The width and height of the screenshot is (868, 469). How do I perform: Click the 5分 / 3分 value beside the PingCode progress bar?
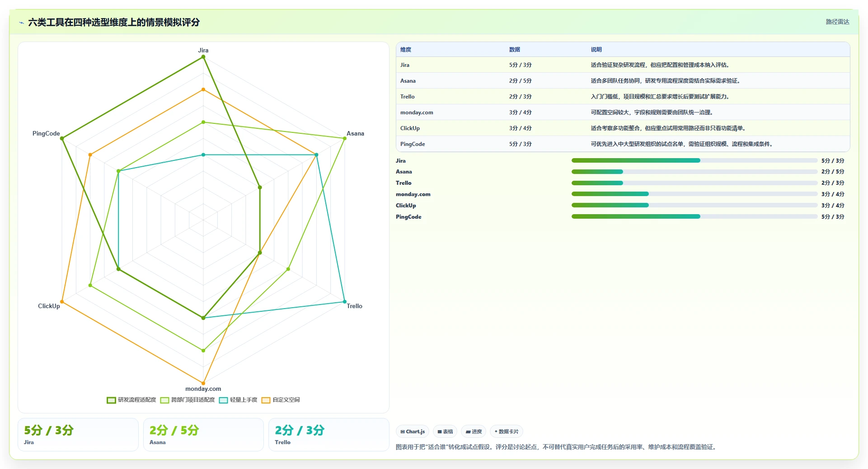[x=833, y=216]
